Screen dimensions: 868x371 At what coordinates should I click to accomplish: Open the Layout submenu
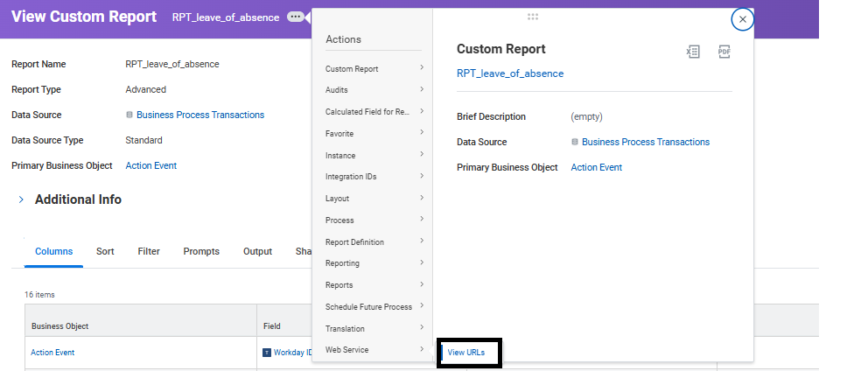coord(374,199)
